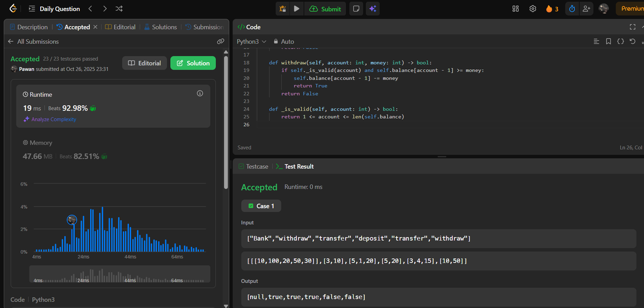The image size is (644, 308).
Task: Click the output result field
Action: point(438,297)
